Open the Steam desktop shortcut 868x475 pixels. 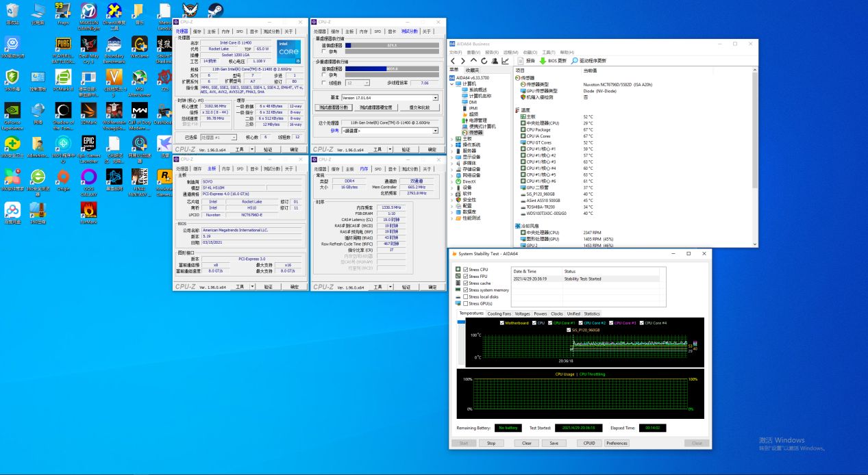coord(214,11)
